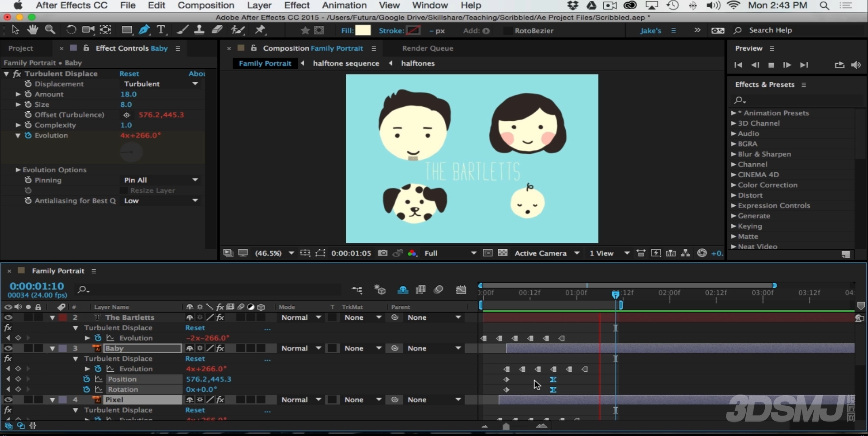Click the Graph Editor icon in timeline
This screenshot has width=868, height=436.
click(x=461, y=290)
